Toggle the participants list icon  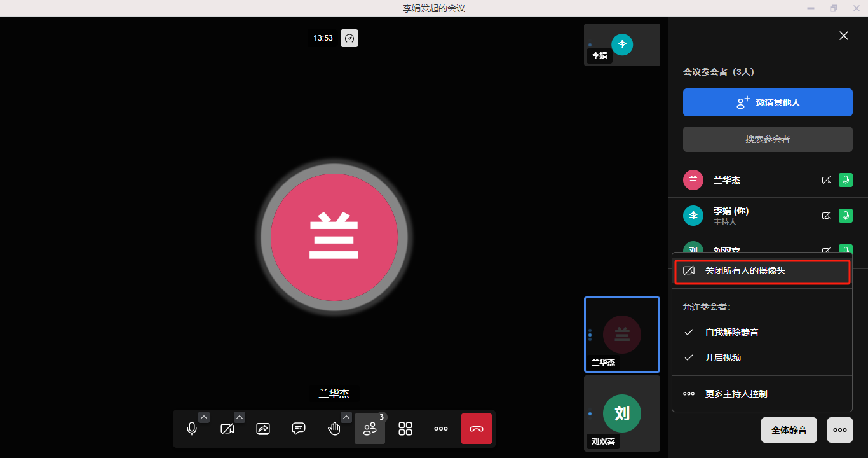coord(370,429)
